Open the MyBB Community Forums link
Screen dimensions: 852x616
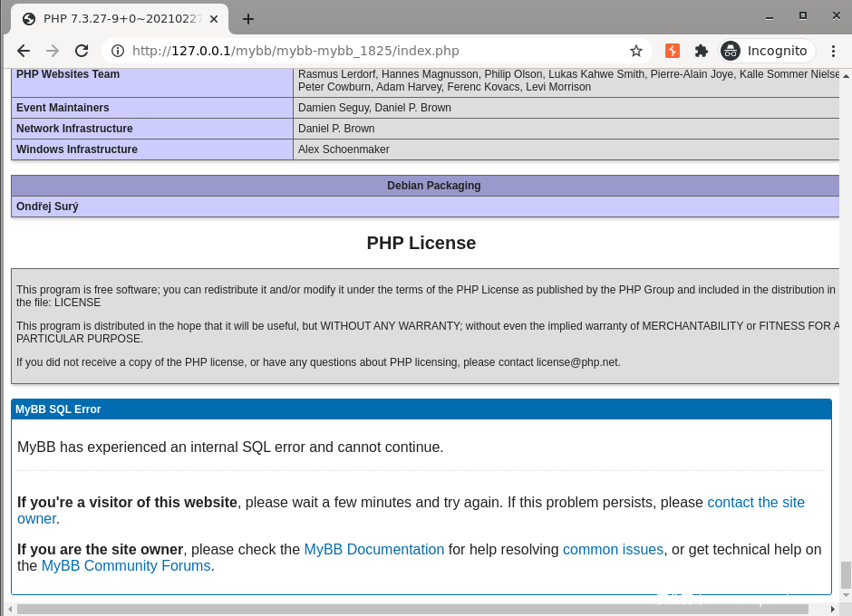(126, 566)
